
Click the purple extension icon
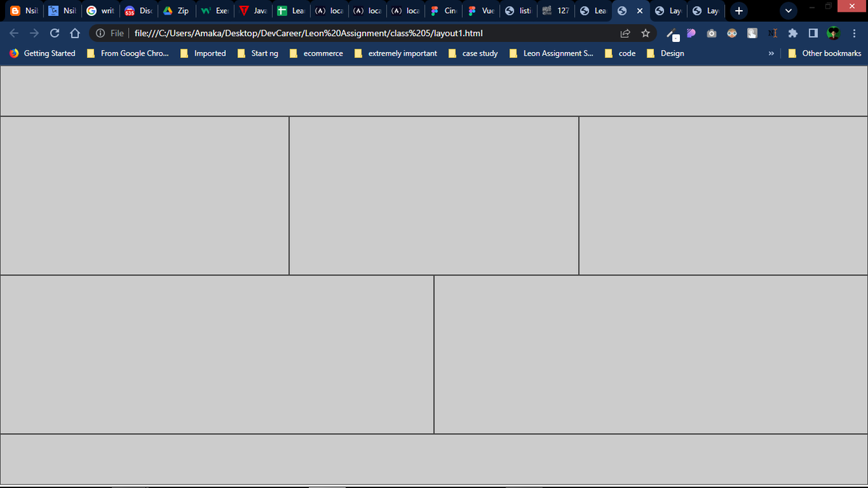(692, 33)
